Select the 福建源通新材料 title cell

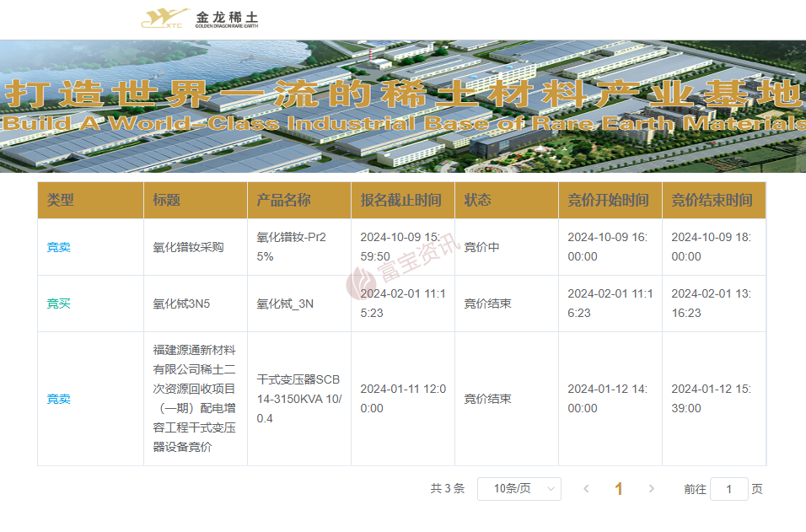pyautogui.click(x=194, y=398)
